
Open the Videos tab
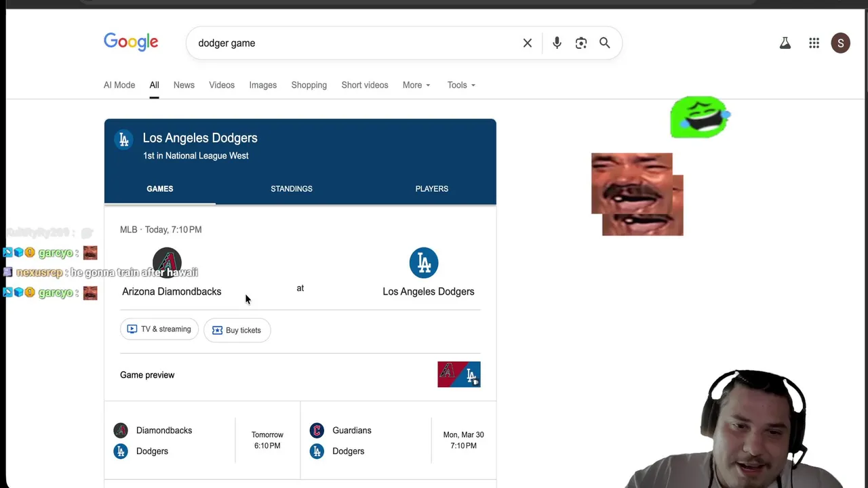click(x=222, y=85)
